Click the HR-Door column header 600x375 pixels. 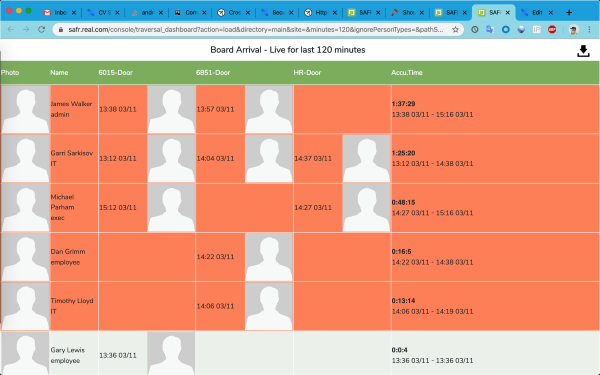(x=307, y=73)
